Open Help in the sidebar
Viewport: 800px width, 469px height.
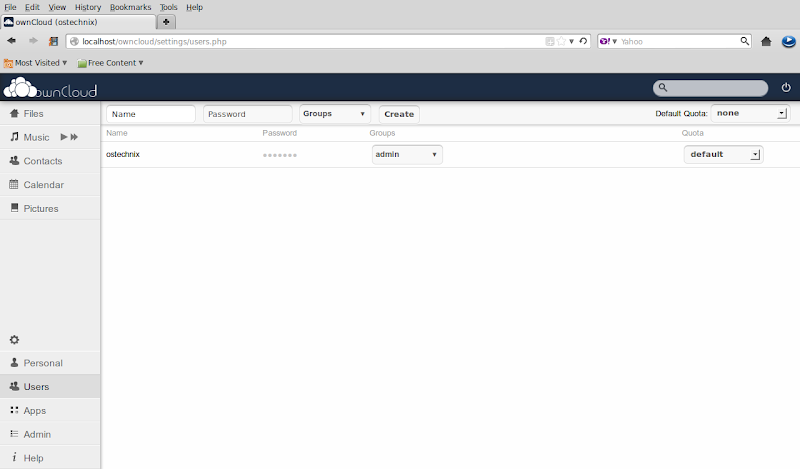[x=50, y=458]
